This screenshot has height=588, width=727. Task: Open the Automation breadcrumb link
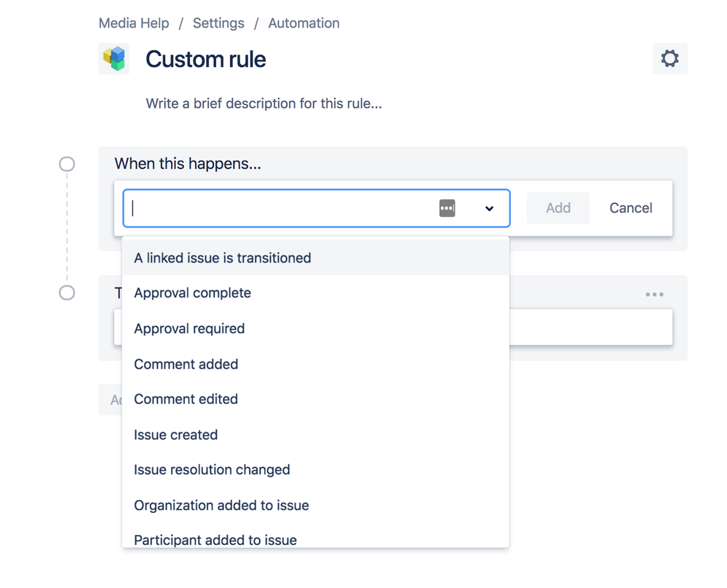[303, 23]
